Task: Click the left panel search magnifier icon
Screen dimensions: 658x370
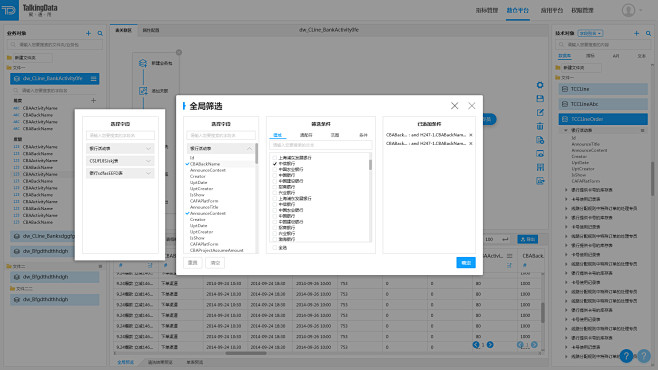Action: click(x=100, y=33)
